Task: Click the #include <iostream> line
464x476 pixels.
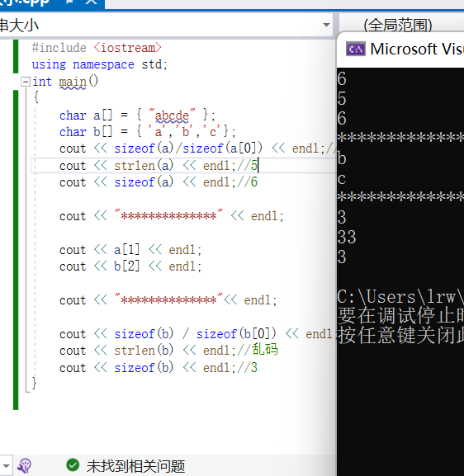Action: pos(97,48)
